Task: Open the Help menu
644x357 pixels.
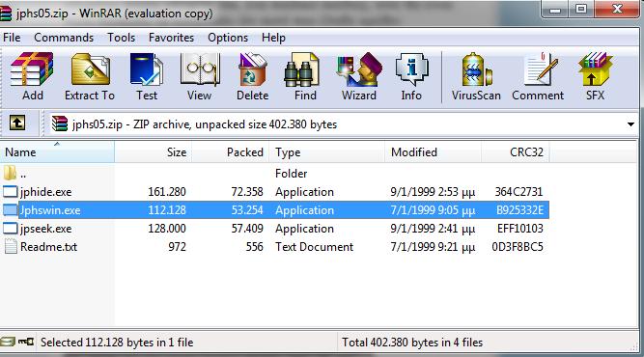Action: pos(273,38)
